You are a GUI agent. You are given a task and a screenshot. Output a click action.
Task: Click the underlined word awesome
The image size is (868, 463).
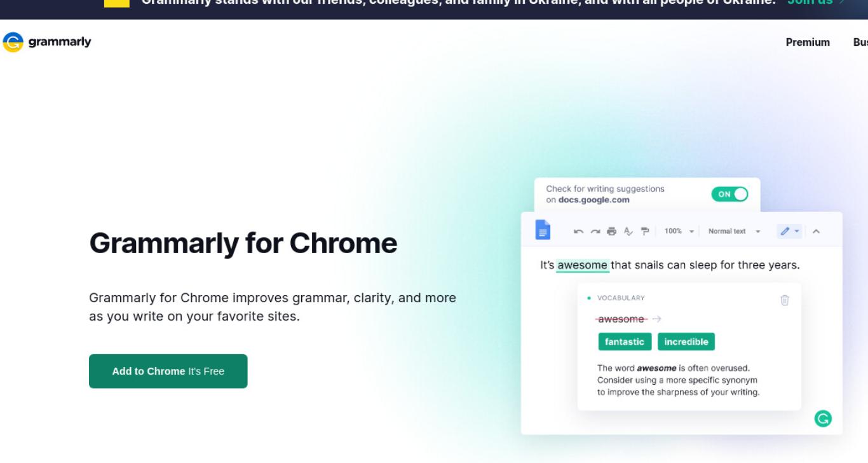(x=582, y=265)
